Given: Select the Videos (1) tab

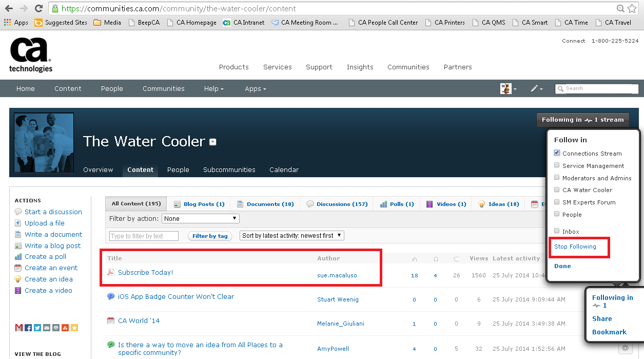Looking at the screenshot, I should [446, 204].
